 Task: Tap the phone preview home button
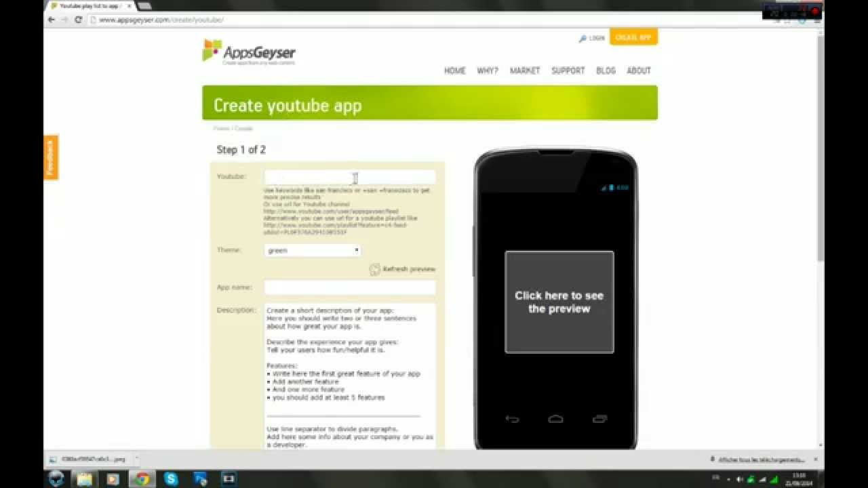click(x=555, y=419)
